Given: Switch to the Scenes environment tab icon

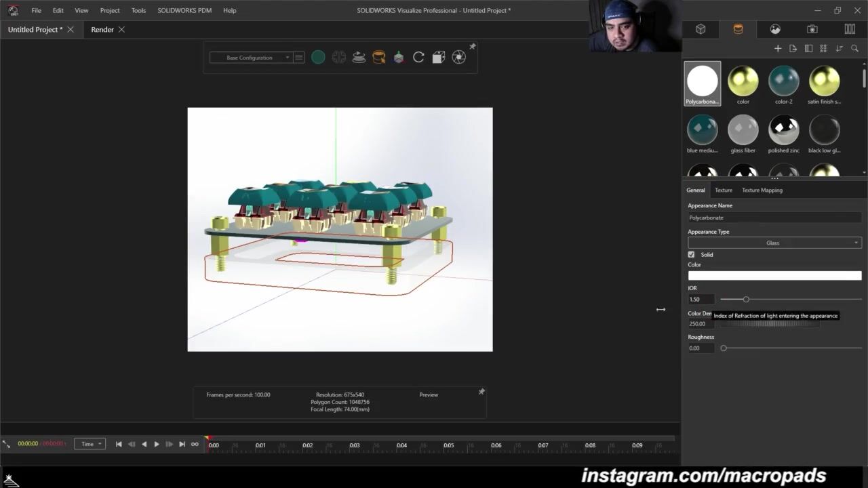Looking at the screenshot, I should [x=775, y=29].
